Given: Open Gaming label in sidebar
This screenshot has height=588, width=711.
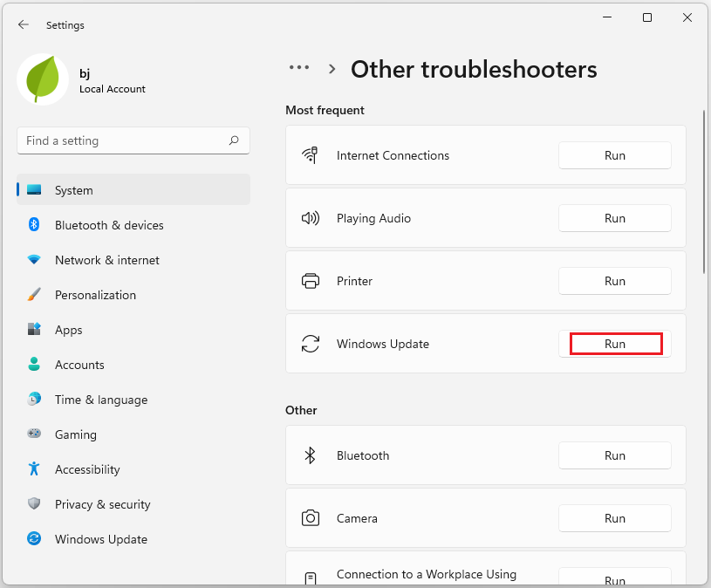Looking at the screenshot, I should tap(76, 434).
